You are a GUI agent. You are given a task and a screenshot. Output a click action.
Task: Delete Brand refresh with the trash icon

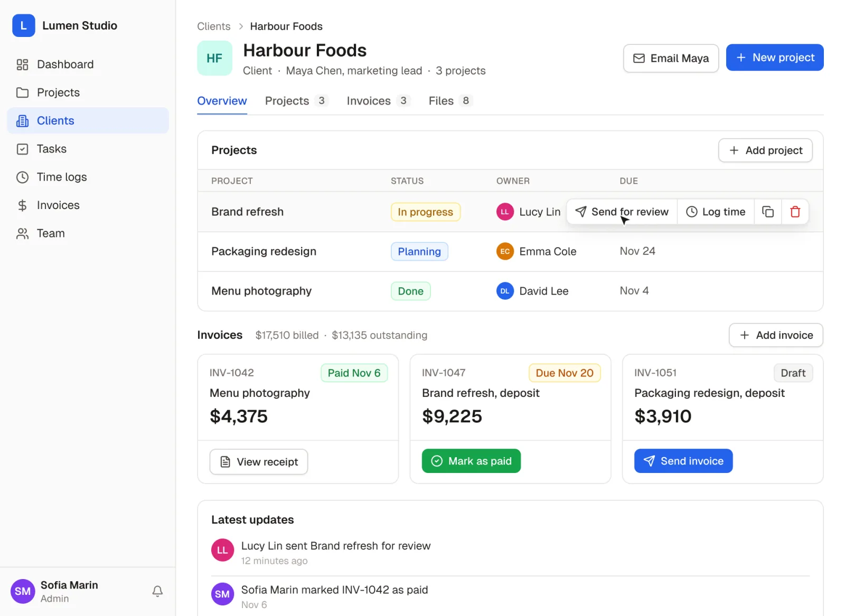(x=795, y=212)
